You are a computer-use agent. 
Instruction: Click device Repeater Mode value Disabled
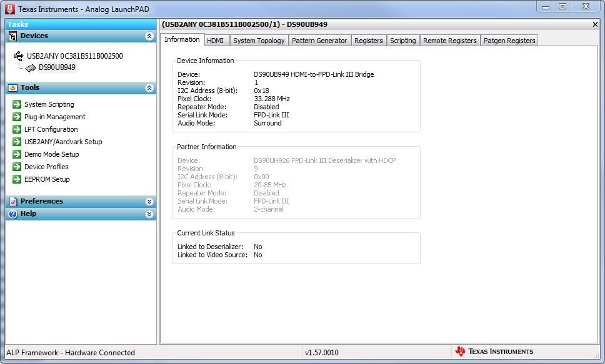[x=266, y=107]
